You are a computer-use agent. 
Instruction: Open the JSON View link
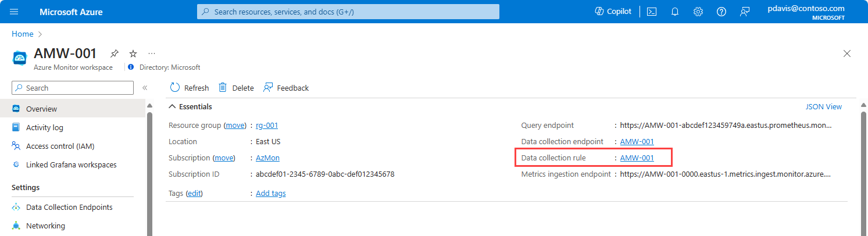coord(823,106)
